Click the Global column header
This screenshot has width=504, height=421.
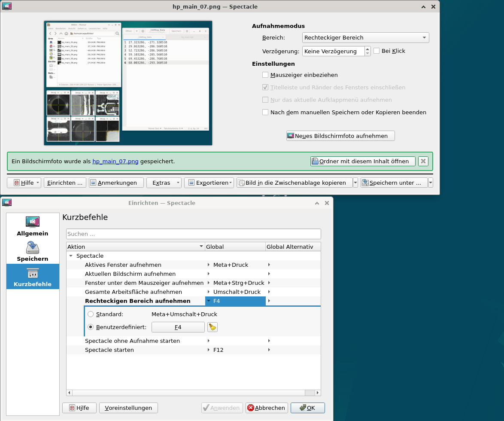point(235,247)
